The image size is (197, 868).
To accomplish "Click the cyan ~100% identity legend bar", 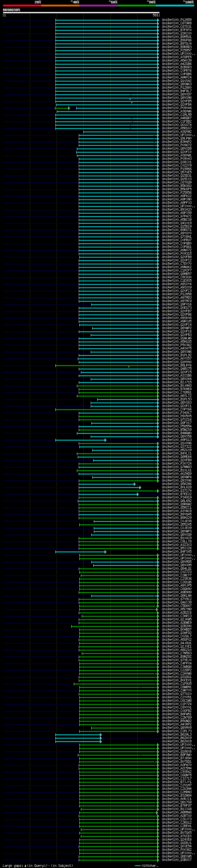I will [x=175, y=6].
